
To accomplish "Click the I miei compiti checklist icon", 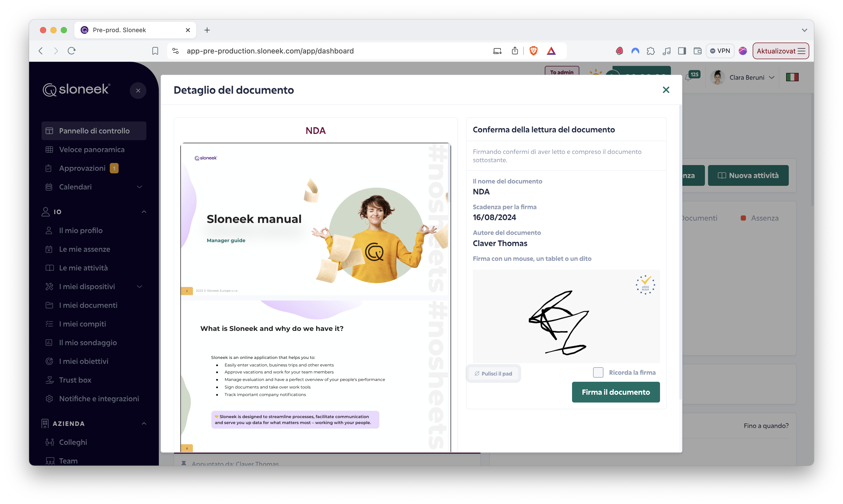I will 49,324.
